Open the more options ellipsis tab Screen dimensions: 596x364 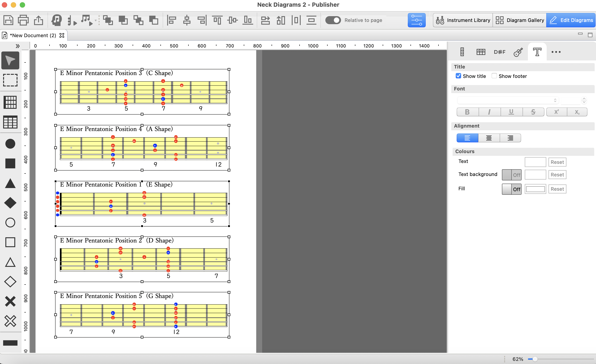pos(556,52)
